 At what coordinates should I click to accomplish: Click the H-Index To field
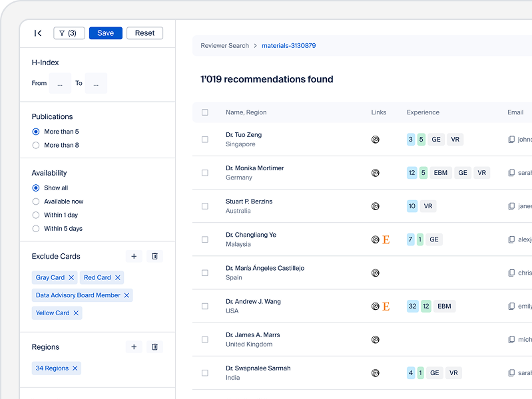[x=96, y=83]
